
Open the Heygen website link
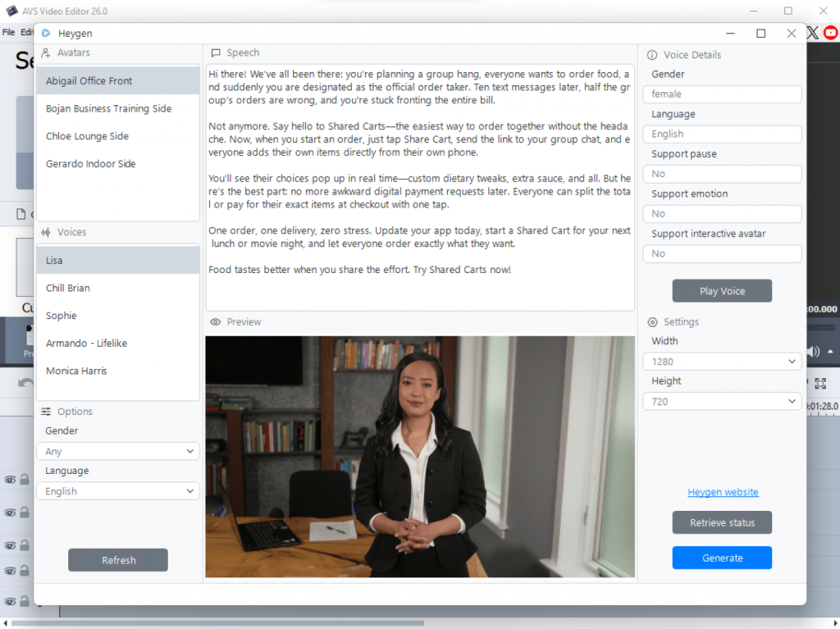click(723, 492)
